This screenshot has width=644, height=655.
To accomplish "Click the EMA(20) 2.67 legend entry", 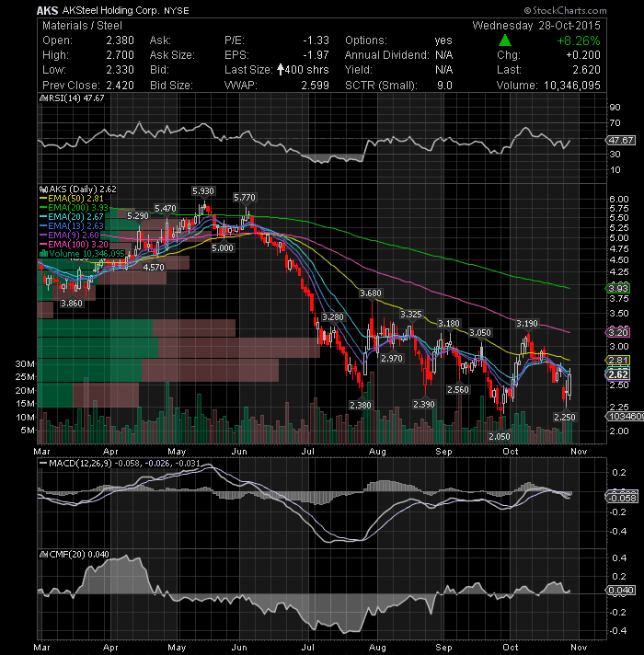I will tap(72, 217).
